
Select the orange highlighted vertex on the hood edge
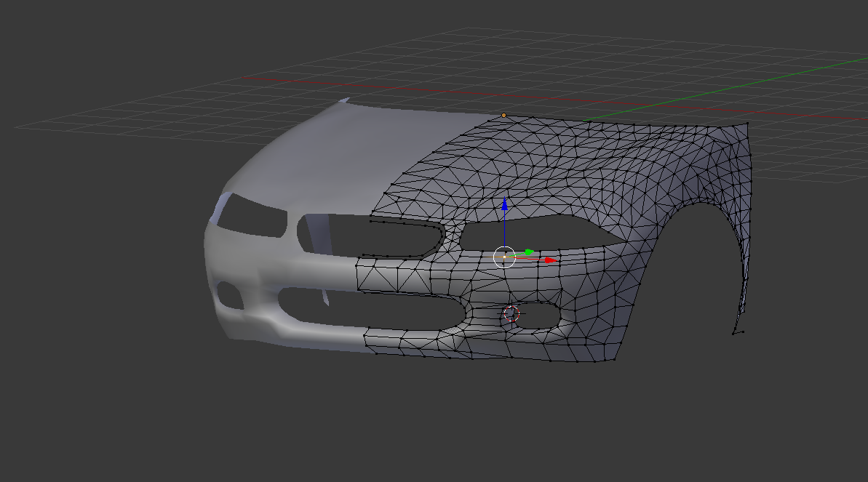503,115
